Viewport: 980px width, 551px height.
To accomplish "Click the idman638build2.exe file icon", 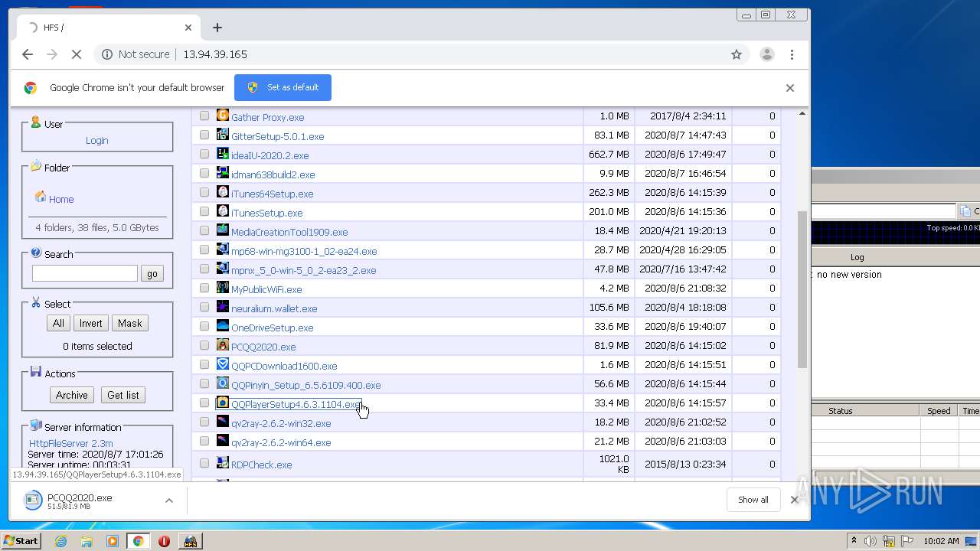I will (223, 173).
